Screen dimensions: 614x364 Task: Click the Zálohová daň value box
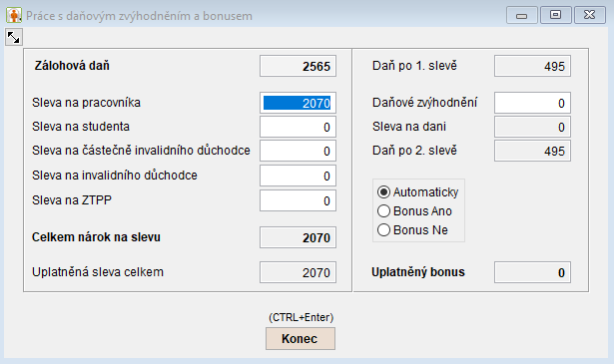point(298,66)
